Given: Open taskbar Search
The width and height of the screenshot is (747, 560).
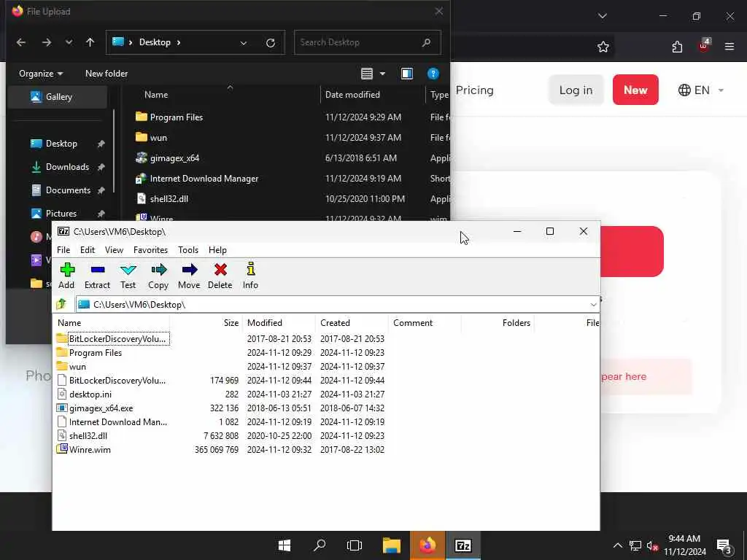Looking at the screenshot, I should point(320,545).
